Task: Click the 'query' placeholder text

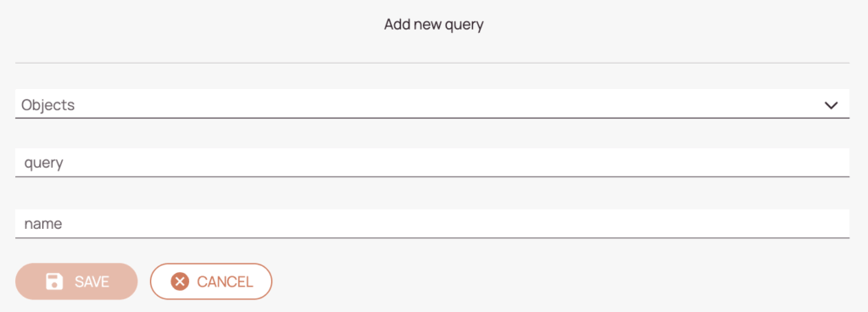Action: coord(43,164)
